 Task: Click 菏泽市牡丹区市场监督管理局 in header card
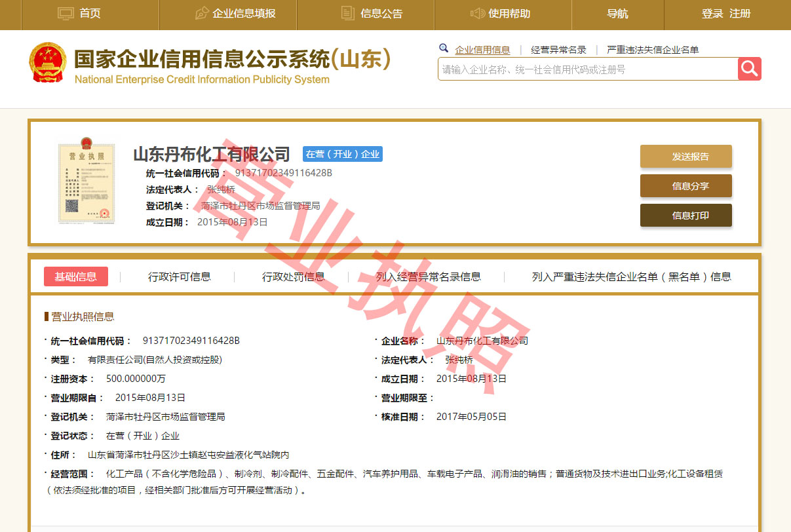(x=261, y=206)
